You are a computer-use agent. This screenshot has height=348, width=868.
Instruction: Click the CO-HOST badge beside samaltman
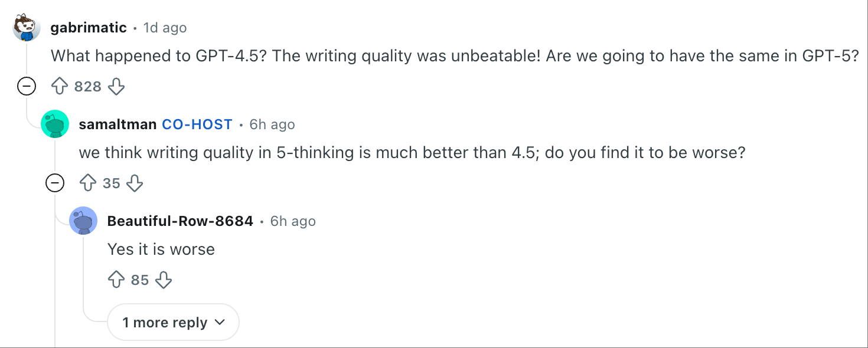tap(197, 124)
